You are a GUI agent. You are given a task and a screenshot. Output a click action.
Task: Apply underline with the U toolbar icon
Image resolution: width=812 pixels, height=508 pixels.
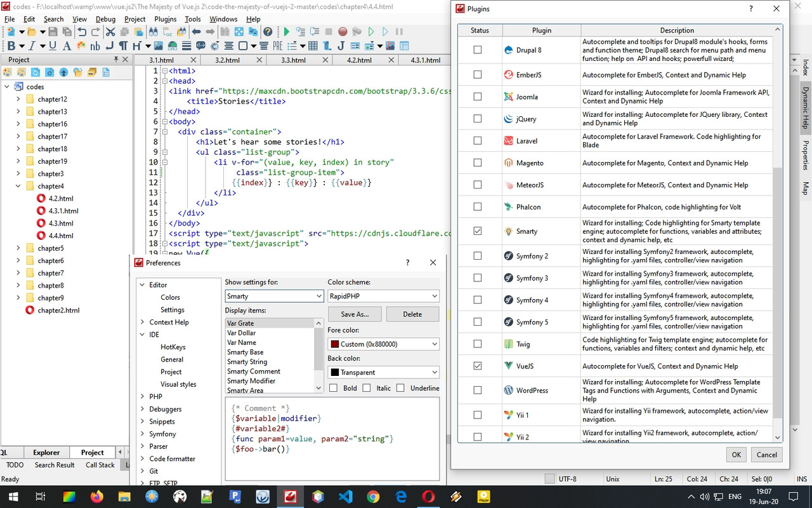53,46
